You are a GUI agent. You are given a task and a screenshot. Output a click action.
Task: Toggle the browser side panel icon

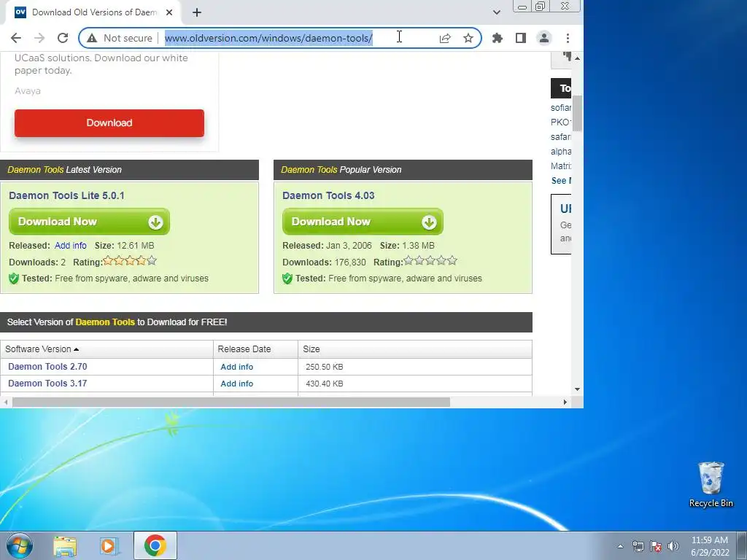pyautogui.click(x=521, y=38)
